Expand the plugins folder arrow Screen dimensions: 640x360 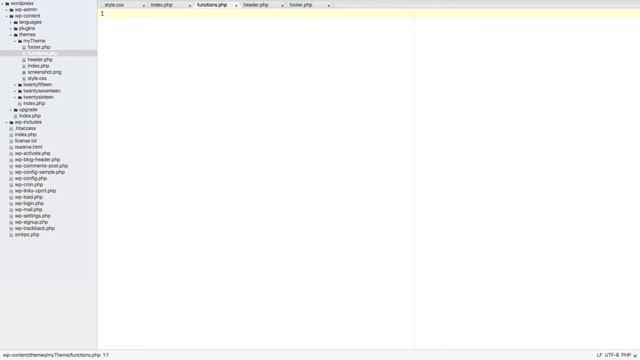[x=11, y=29]
